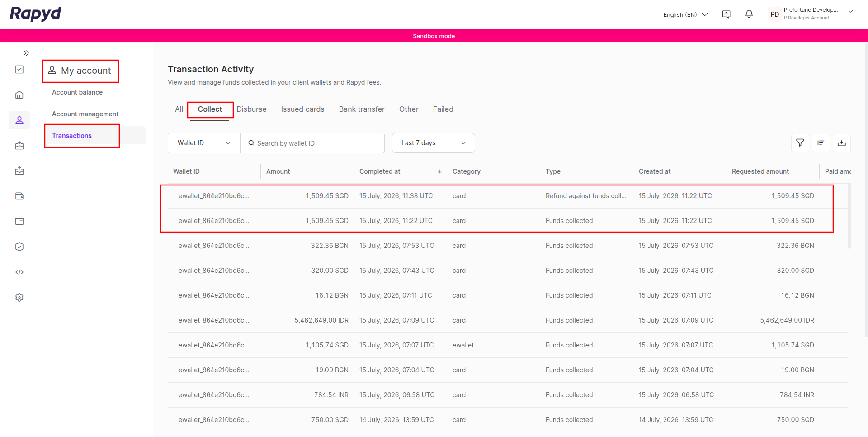Click 15 July, 2026, 07:43 UTC completed cell
The image size is (868, 437).
[396, 271]
